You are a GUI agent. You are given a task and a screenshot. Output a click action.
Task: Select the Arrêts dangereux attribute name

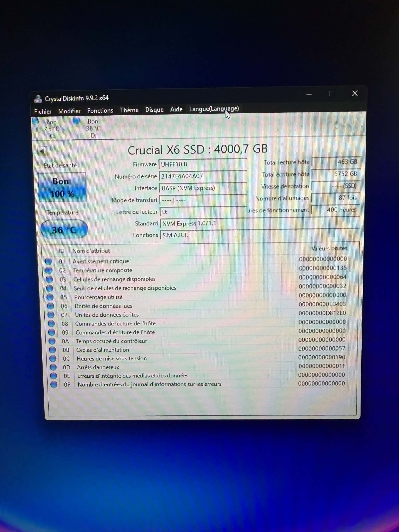click(x=98, y=367)
